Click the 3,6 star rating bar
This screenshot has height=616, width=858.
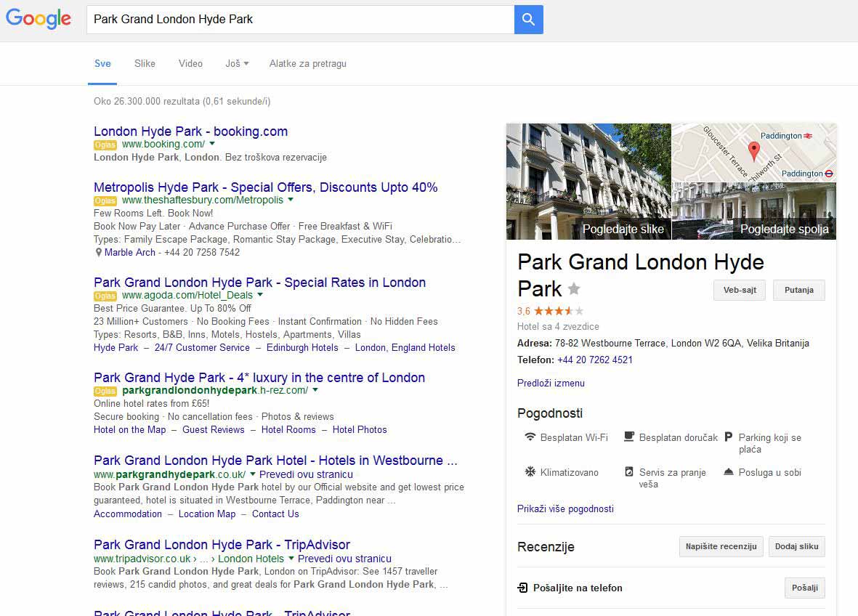(551, 310)
